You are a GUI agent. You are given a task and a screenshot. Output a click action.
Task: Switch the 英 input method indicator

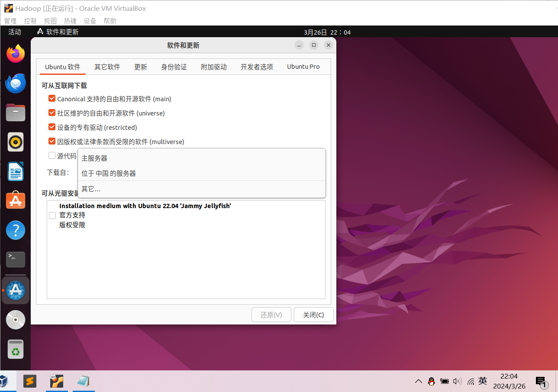[483, 381]
